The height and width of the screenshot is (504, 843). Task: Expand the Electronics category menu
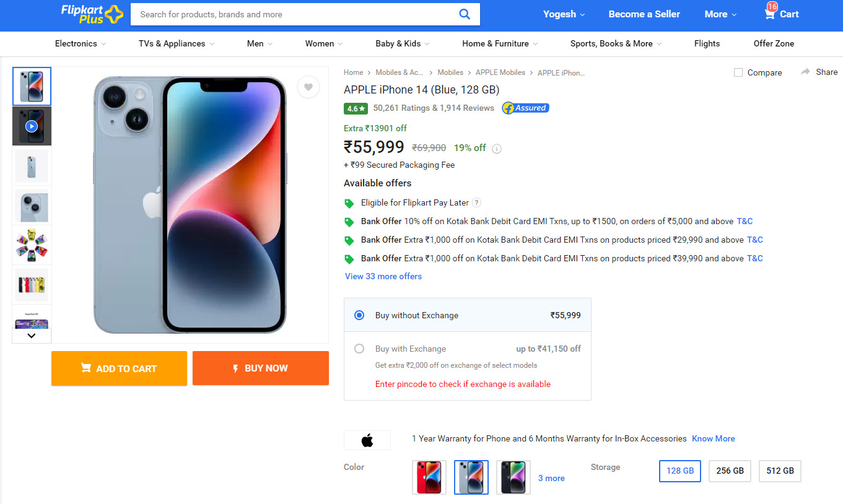coord(81,43)
